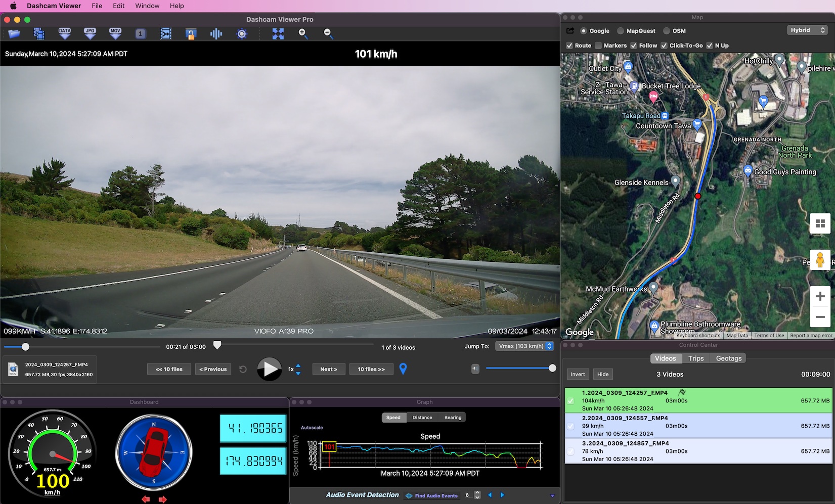The image size is (835, 504).
Task: Open the Window menu
Action: click(x=147, y=6)
